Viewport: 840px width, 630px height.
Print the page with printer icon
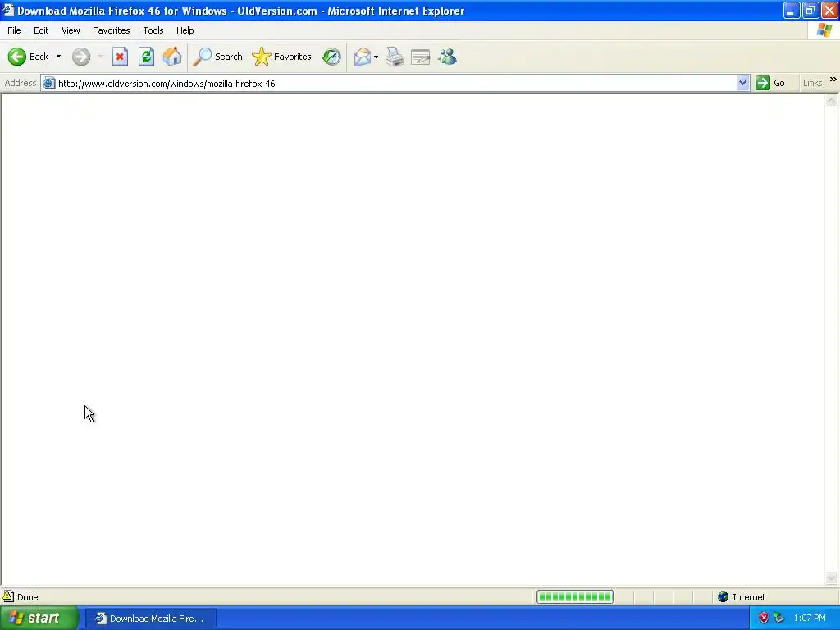[x=395, y=57]
